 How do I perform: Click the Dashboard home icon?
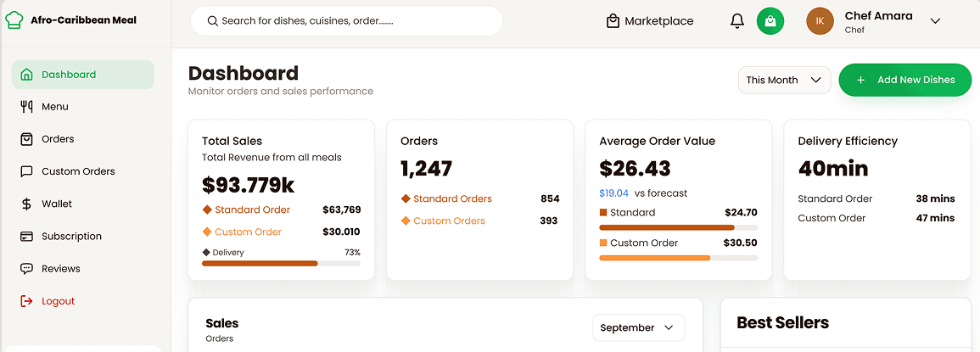click(x=26, y=75)
